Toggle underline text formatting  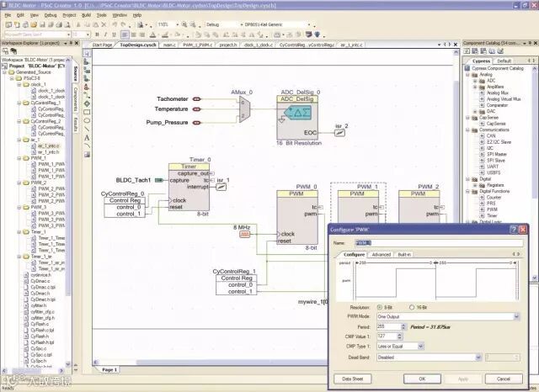coord(115,34)
